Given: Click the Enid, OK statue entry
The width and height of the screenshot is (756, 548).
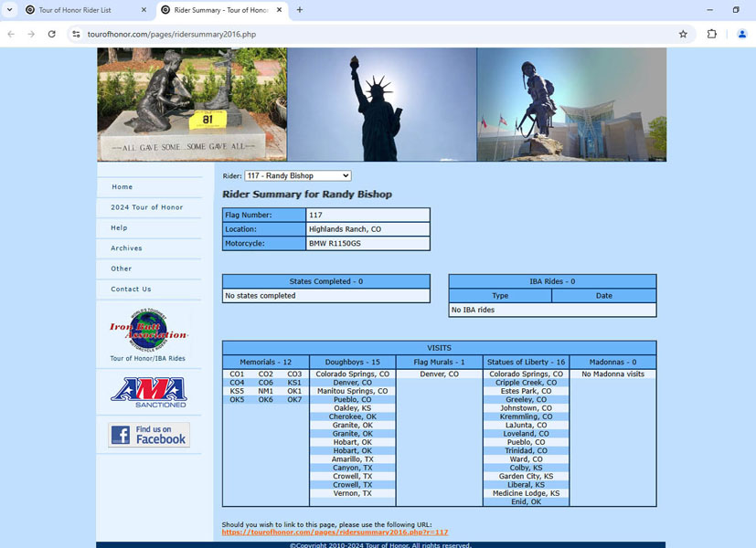Looking at the screenshot, I should pyautogui.click(x=526, y=501).
